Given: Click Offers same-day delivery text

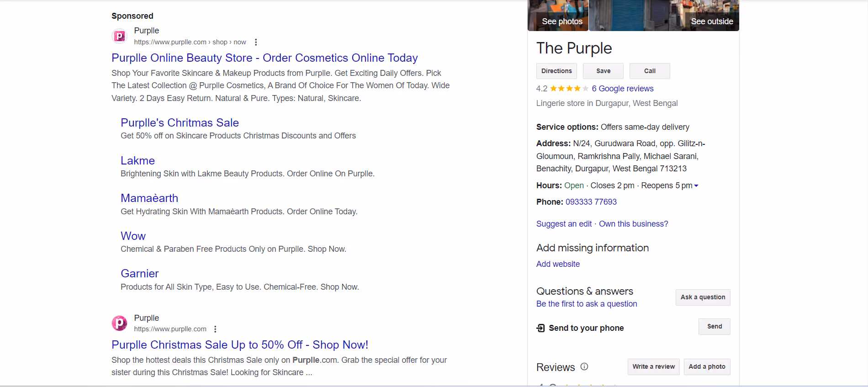Looking at the screenshot, I should click(x=645, y=127).
